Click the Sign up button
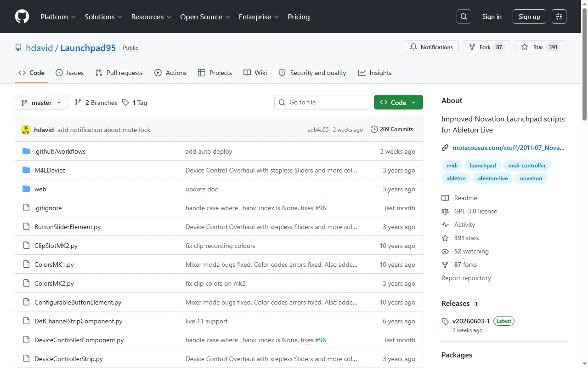Screen dimensions: 588x368 click(529, 17)
